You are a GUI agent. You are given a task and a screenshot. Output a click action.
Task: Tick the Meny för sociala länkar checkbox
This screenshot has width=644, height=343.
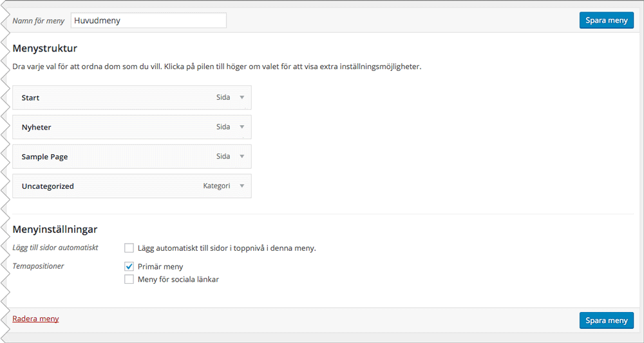(x=129, y=279)
